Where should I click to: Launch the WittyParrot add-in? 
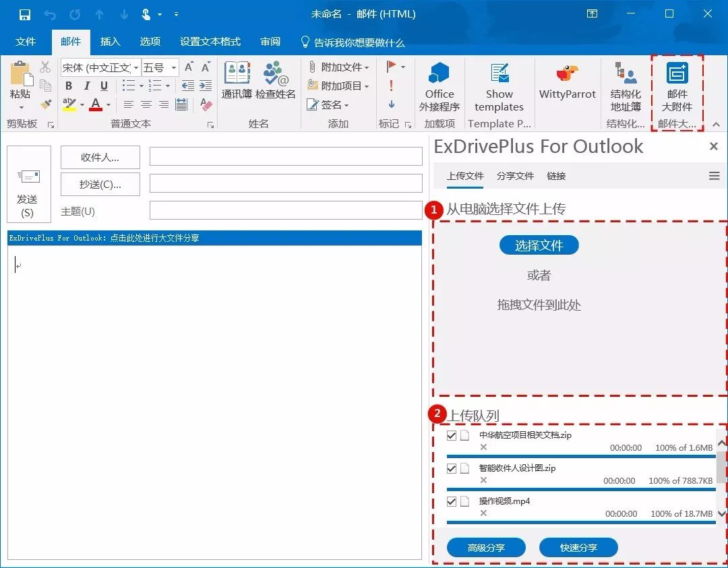click(568, 82)
